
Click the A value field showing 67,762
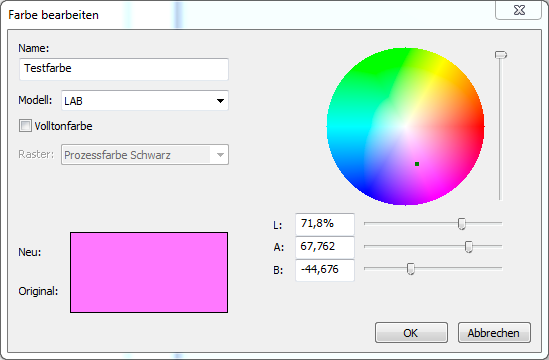tap(325, 247)
